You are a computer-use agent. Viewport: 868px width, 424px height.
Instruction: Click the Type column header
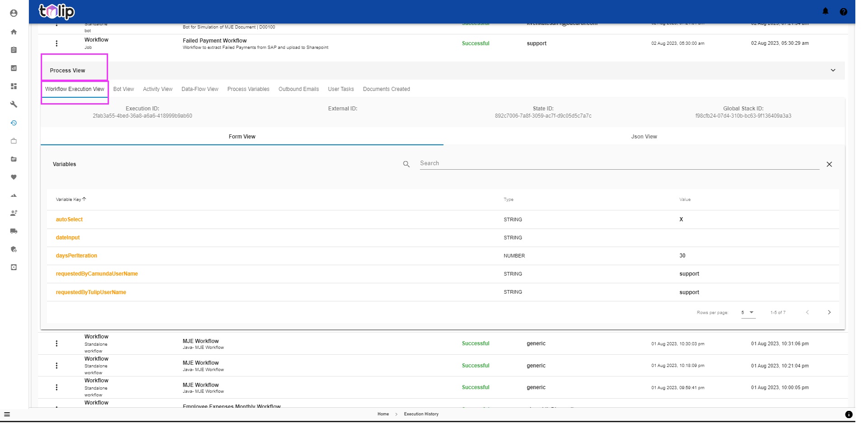(x=509, y=200)
